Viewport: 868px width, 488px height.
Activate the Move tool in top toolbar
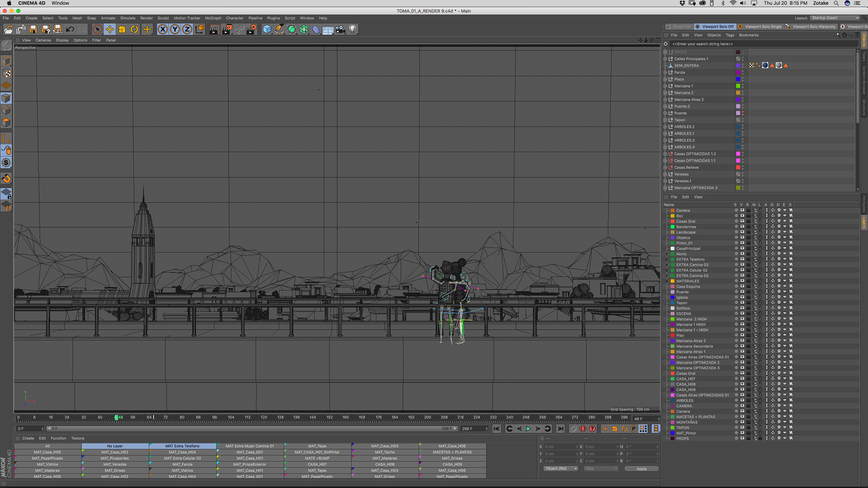click(110, 29)
